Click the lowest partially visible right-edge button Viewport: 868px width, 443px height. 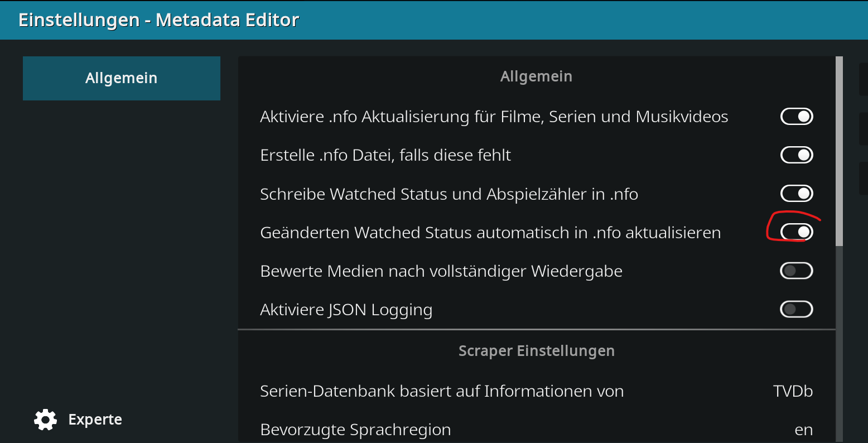(x=864, y=178)
